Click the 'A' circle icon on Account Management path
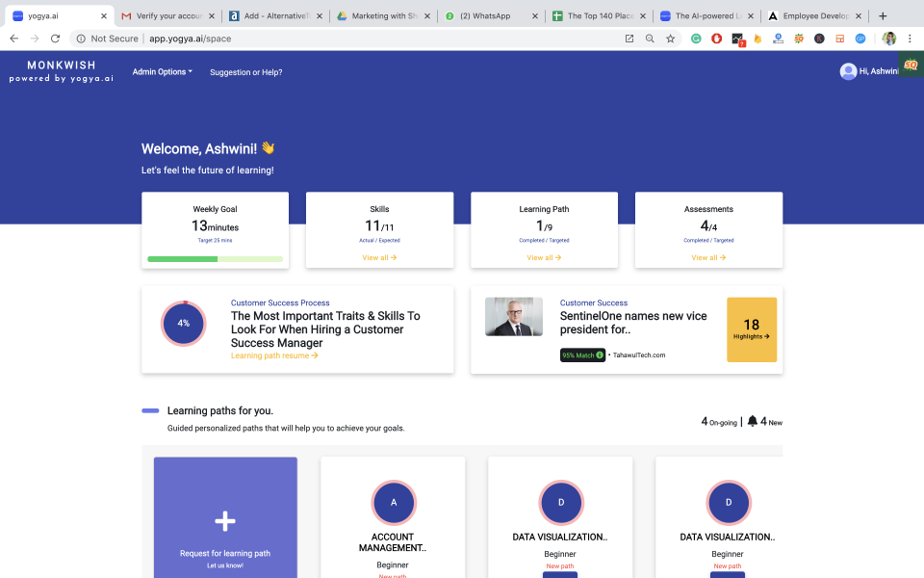 [x=393, y=502]
